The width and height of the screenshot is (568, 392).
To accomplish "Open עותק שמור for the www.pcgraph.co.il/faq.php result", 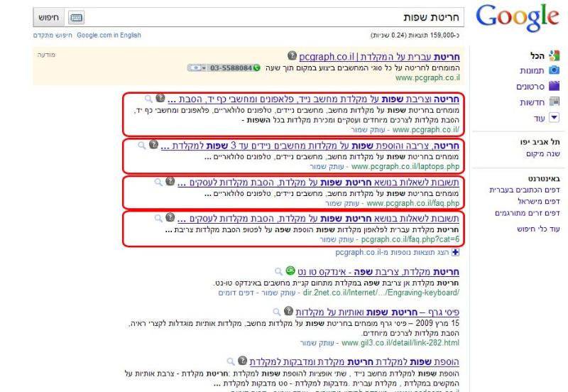I will pos(342,203).
